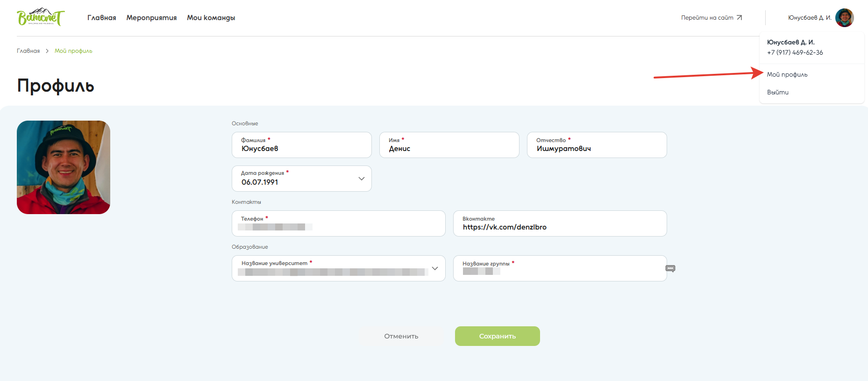Select Мой профиль in the user menu

click(787, 74)
